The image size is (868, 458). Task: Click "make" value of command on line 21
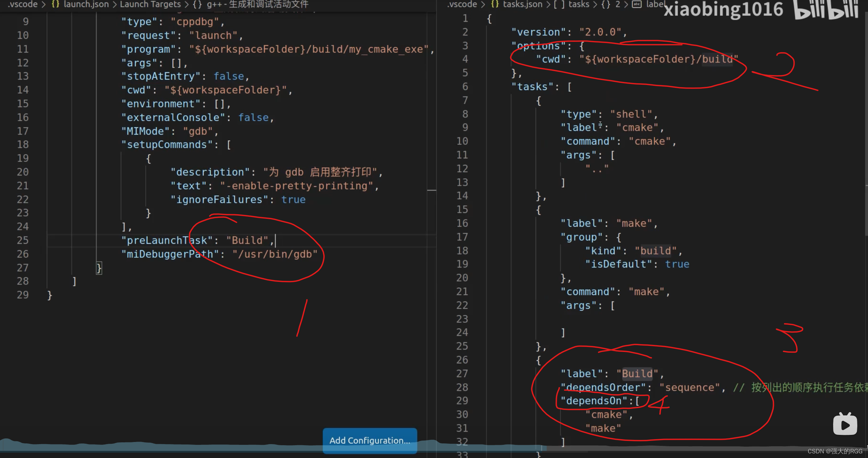click(x=646, y=292)
